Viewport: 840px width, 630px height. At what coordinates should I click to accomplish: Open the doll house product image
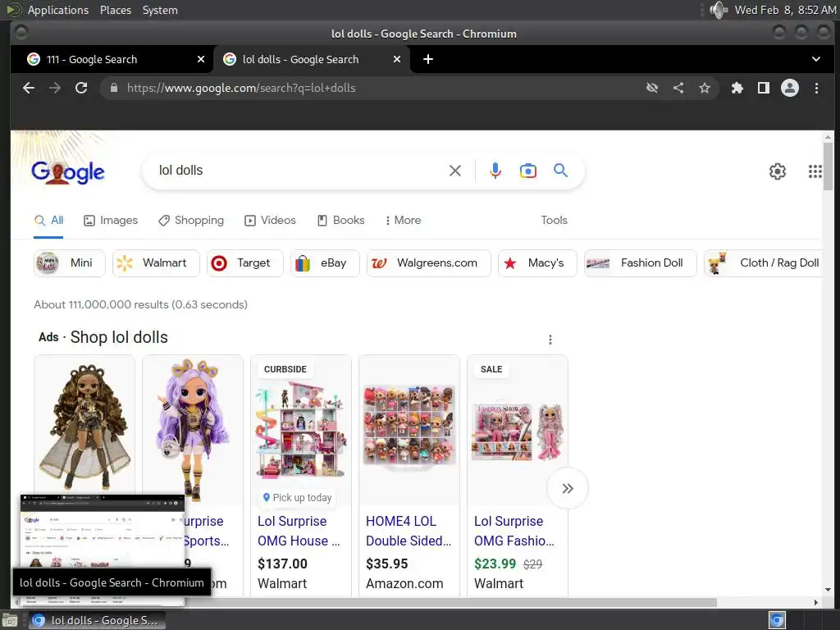[x=300, y=430]
